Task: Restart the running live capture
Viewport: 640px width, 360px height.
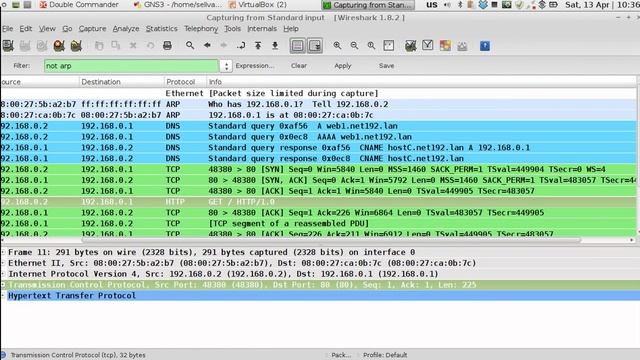Action: pyautogui.click(x=76, y=46)
